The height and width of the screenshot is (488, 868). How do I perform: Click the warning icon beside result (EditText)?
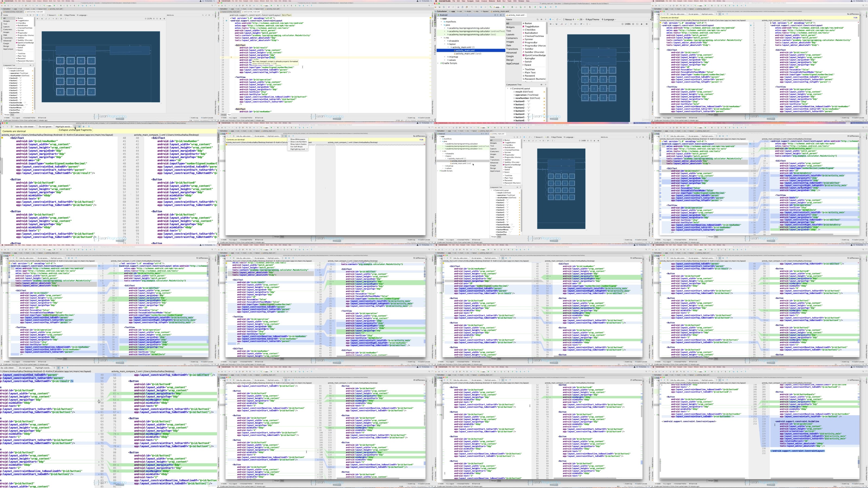[544, 92]
